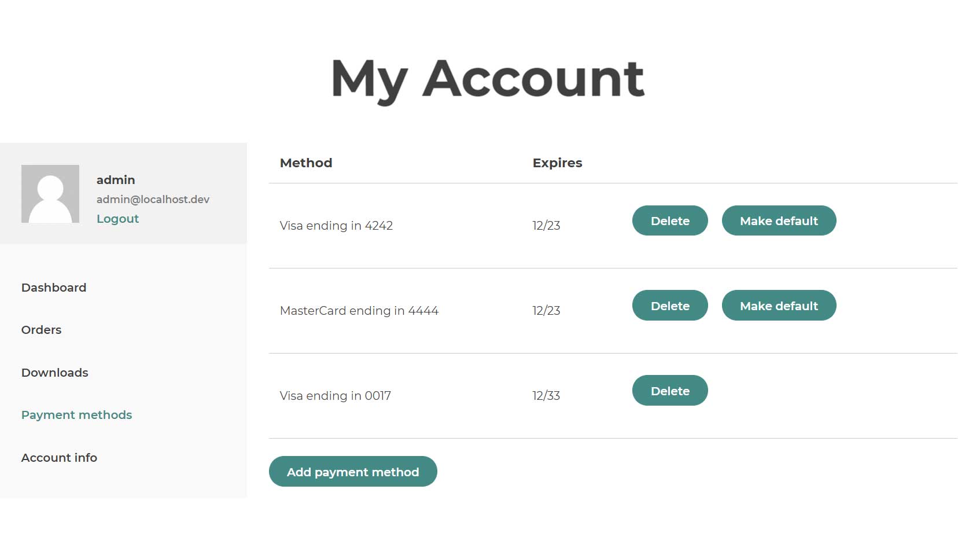Viewport: 980px width, 537px height.
Task: Set MasterCard ending in 4444 as default
Action: (x=779, y=306)
